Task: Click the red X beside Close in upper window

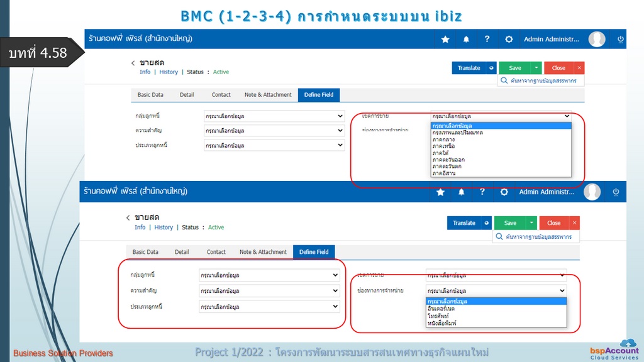Action: click(579, 68)
